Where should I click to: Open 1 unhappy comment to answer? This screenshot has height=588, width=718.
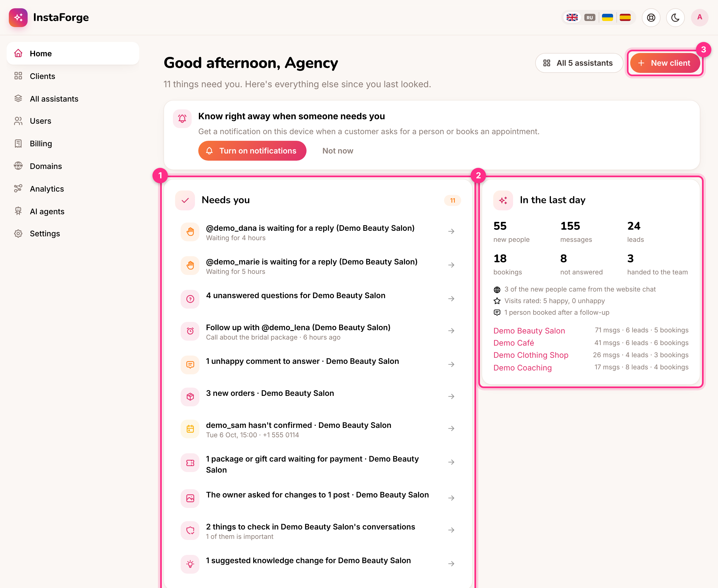point(318,364)
